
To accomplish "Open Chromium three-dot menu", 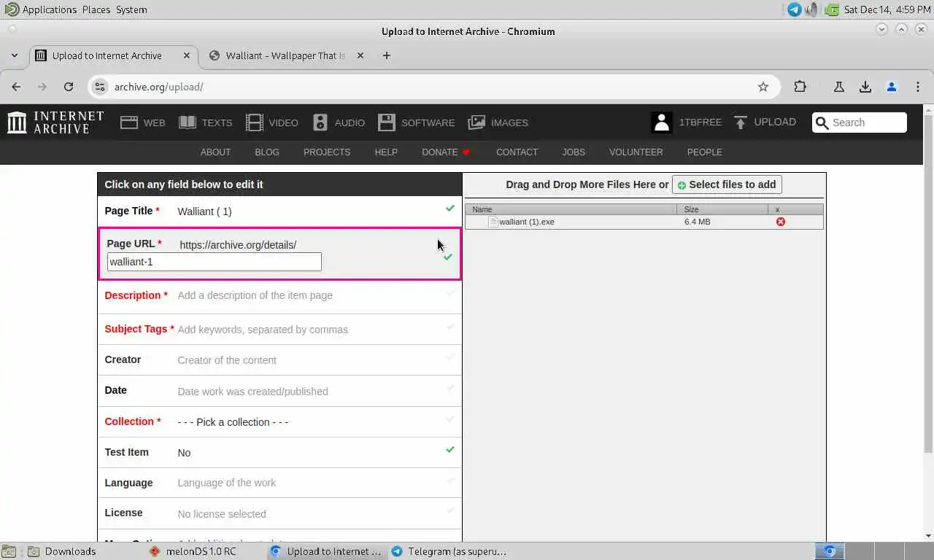I will click(918, 87).
